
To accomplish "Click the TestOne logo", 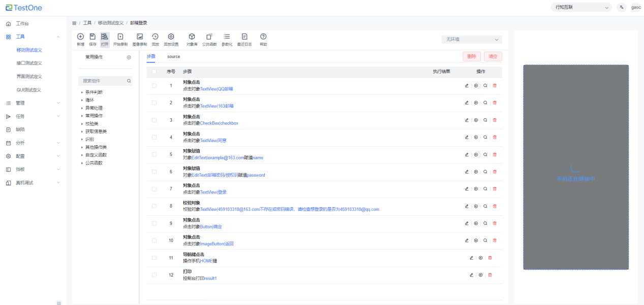I will (24, 8).
